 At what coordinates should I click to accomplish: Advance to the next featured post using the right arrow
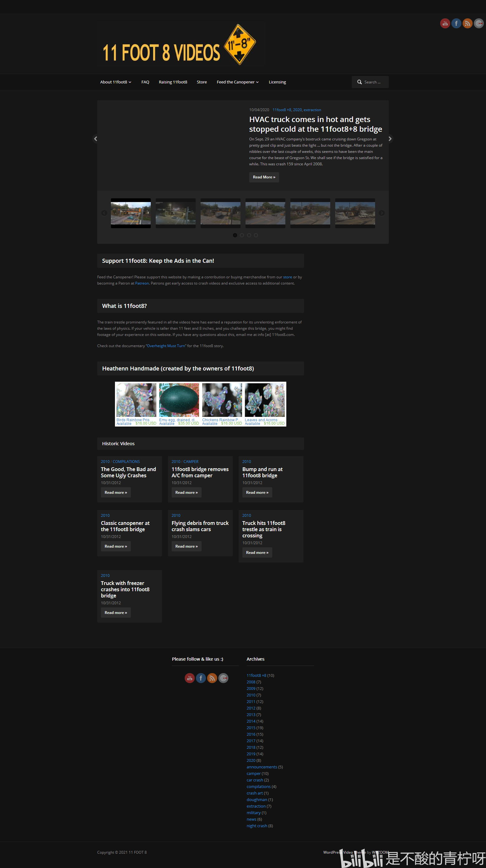pos(390,139)
